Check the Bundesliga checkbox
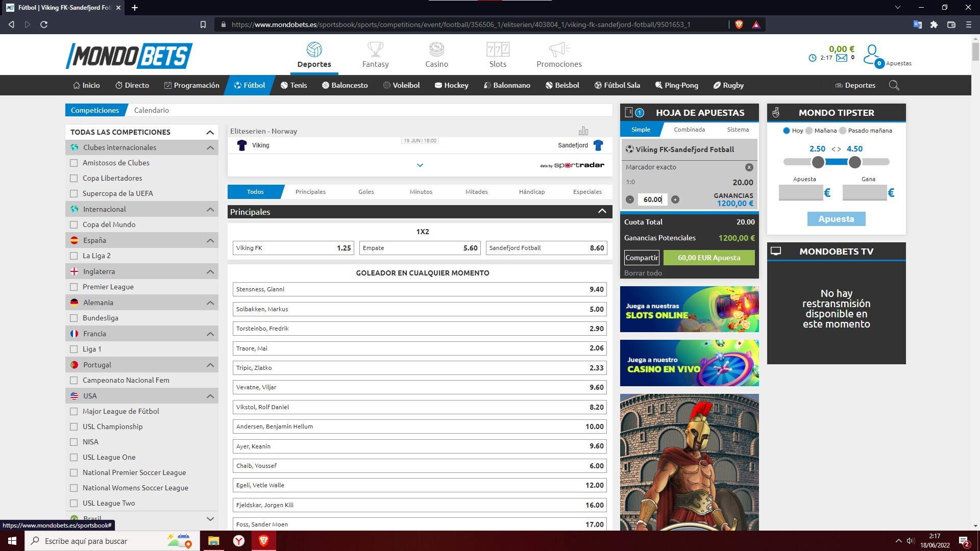The image size is (980, 551). [74, 318]
